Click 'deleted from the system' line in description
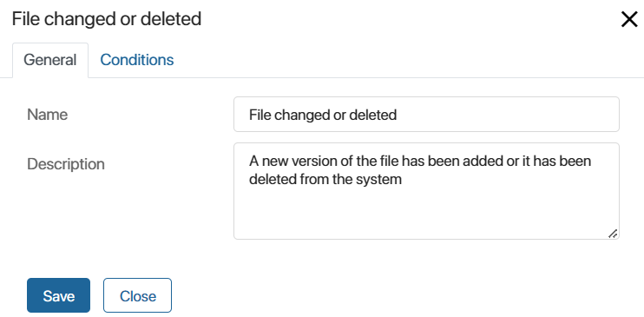 (x=325, y=180)
